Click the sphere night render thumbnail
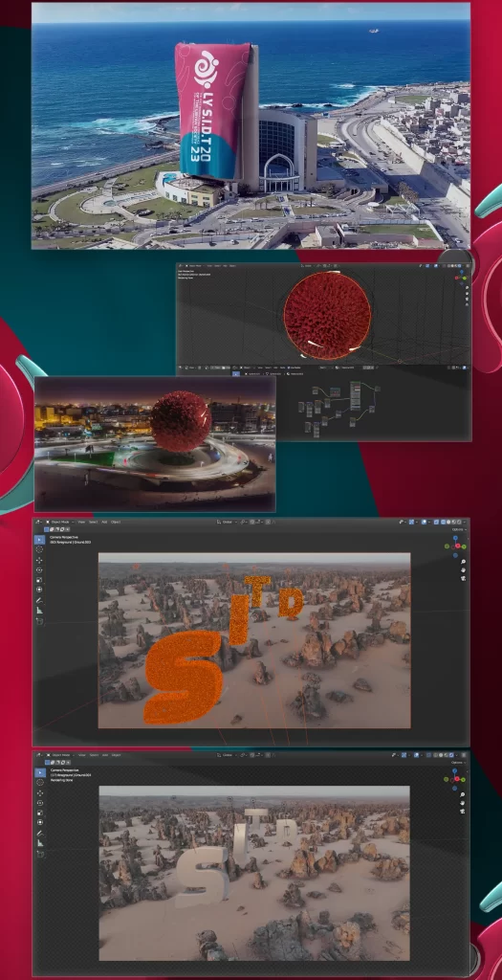Screen dimensions: 502x980 click(155, 444)
